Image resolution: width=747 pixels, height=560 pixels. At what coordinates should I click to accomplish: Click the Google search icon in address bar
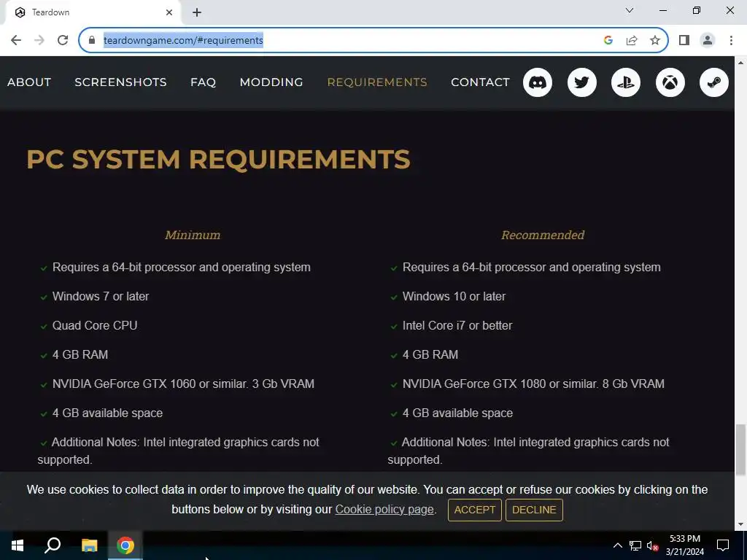[608, 40]
